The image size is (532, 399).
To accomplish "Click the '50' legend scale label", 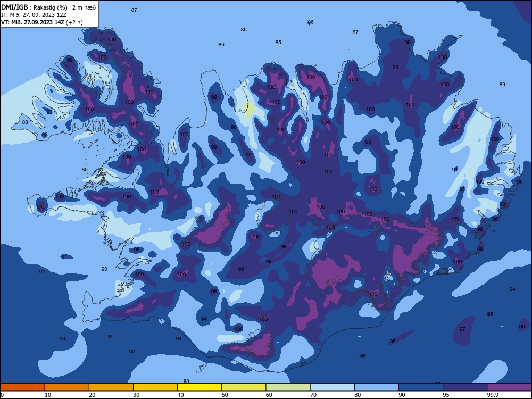I will pyautogui.click(x=225, y=395).
